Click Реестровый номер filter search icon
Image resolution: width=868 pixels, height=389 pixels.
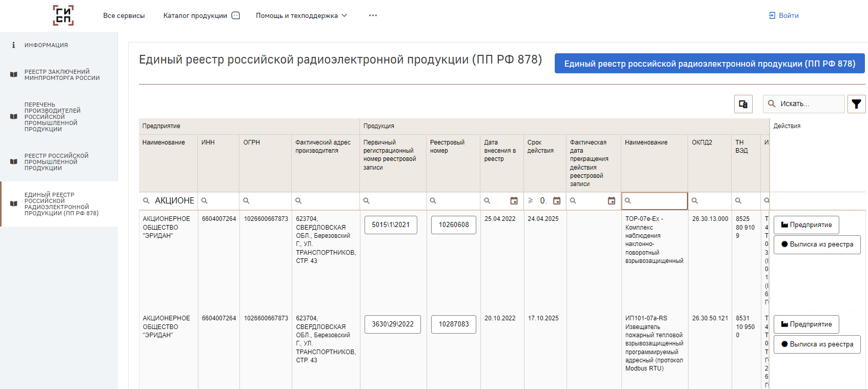(433, 201)
